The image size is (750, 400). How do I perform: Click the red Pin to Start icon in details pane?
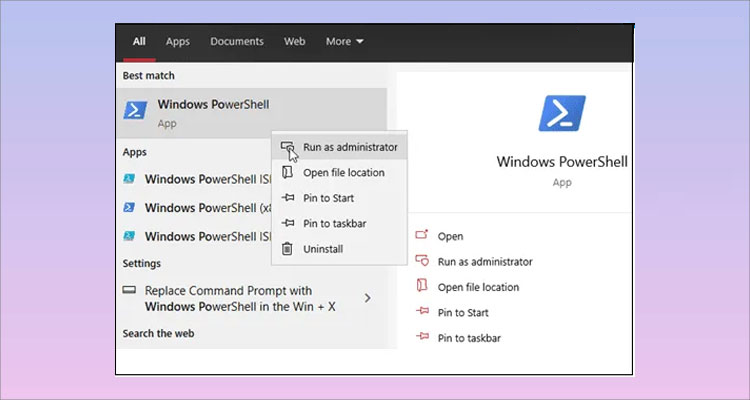pyautogui.click(x=422, y=311)
